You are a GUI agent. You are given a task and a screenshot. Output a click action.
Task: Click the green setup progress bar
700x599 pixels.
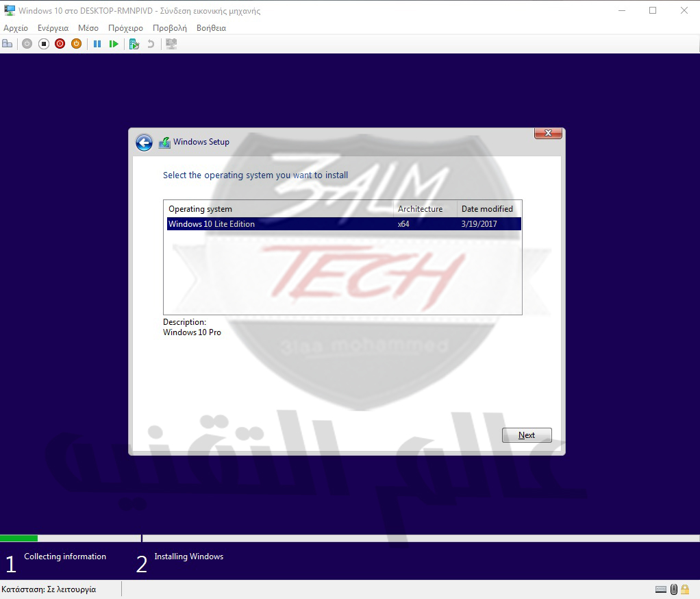click(18, 538)
